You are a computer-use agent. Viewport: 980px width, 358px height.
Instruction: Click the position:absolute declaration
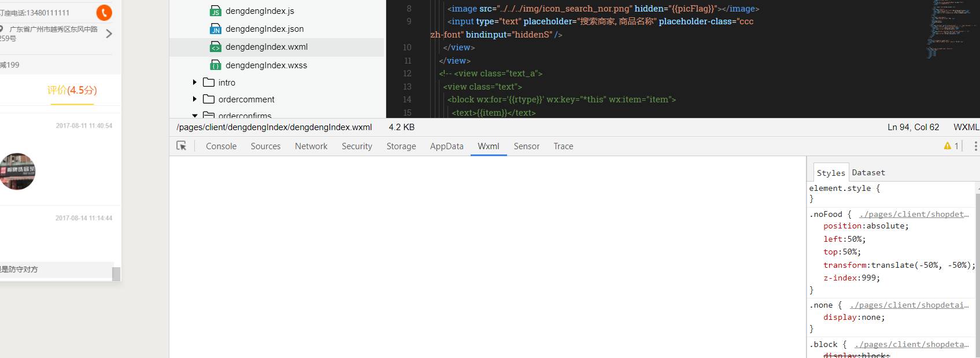866,226
